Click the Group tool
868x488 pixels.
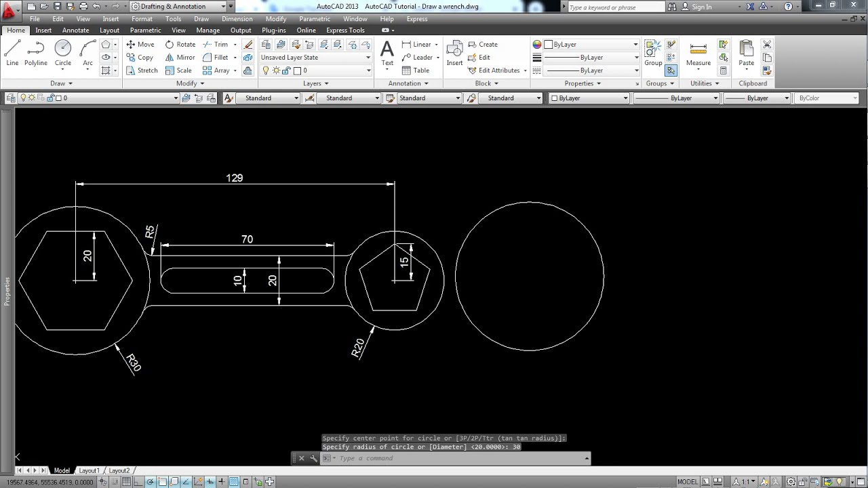(653, 54)
